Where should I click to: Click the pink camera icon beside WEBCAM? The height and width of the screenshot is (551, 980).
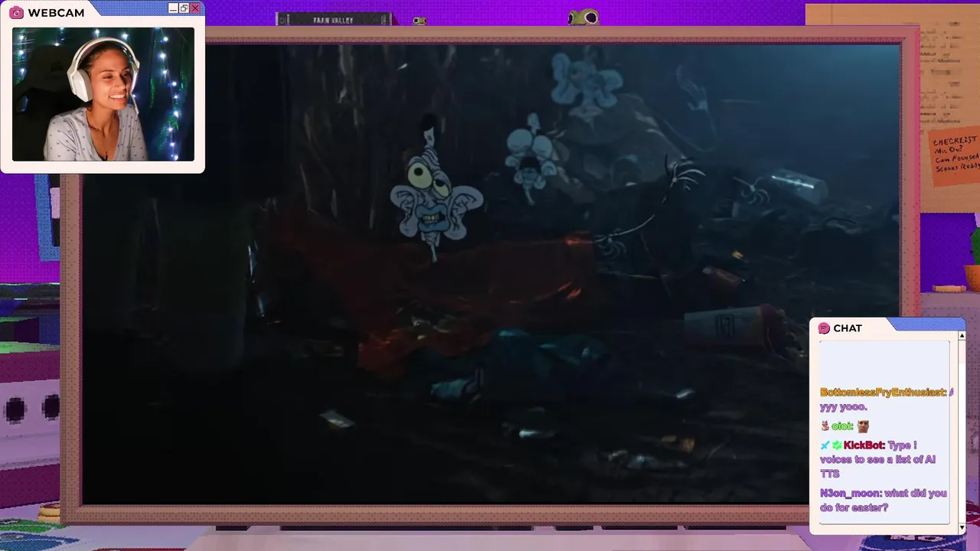coord(16,12)
